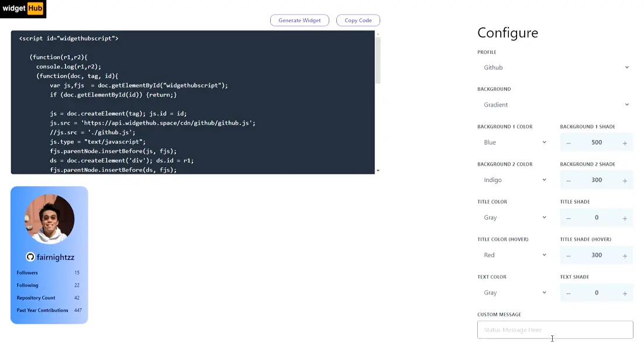Click the Copy Code button
Viewport: 644px width, 360px height.
click(358, 20)
